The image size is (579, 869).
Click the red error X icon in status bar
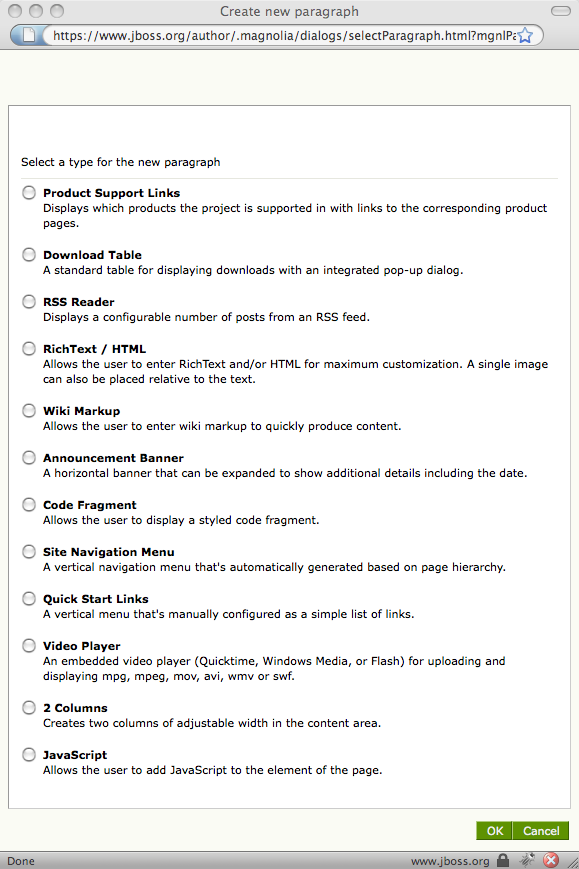point(551,860)
